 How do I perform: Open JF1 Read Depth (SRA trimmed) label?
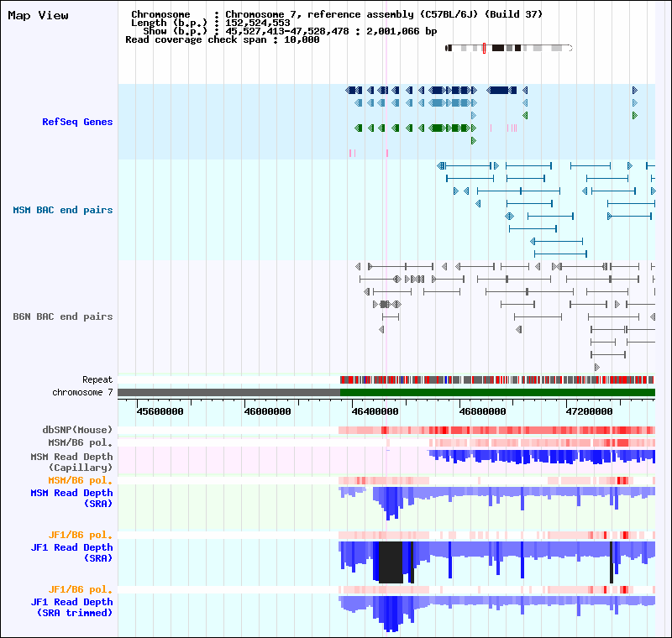tap(71, 607)
